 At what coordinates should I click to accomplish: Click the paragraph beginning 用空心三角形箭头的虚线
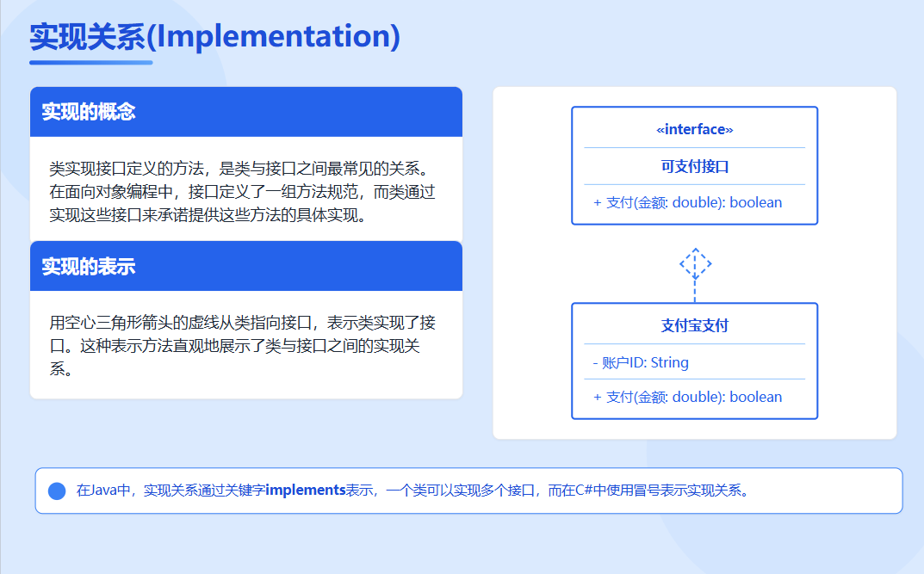[242, 346]
